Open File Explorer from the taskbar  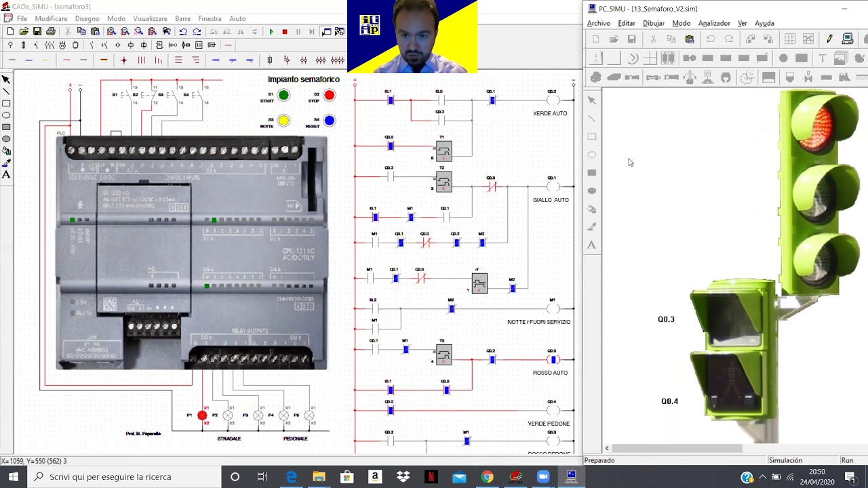point(319,477)
